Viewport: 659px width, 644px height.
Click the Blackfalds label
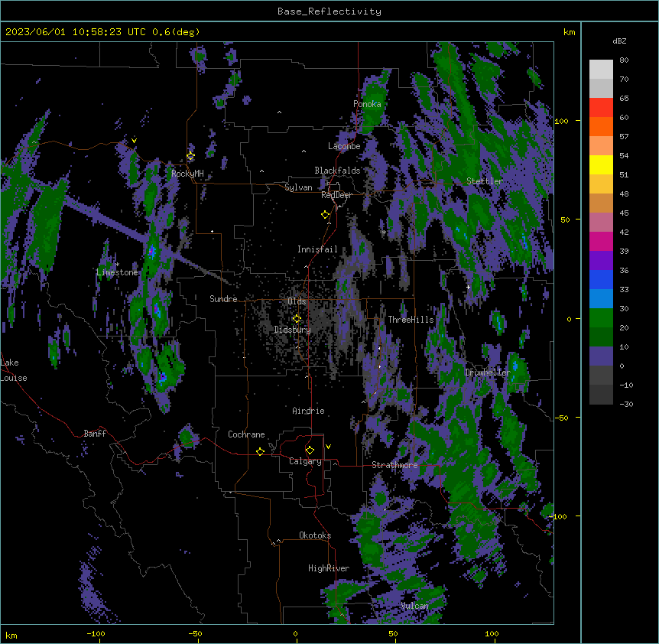tap(337, 171)
